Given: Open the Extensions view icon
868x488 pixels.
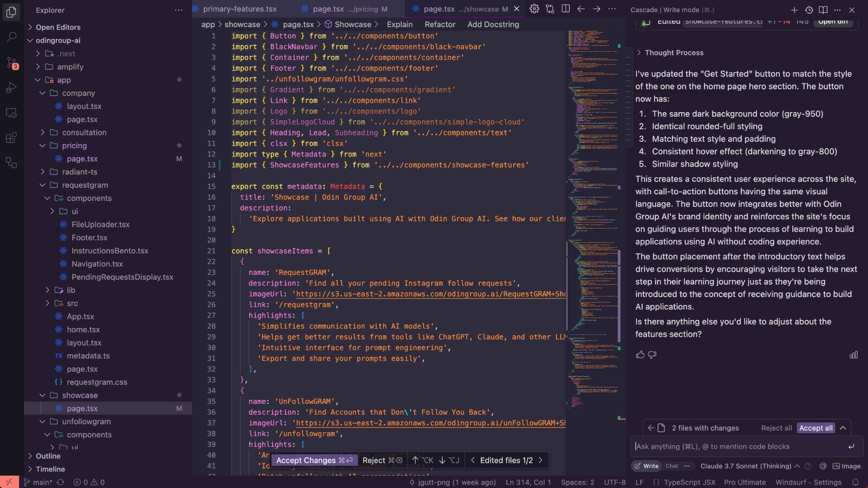Looking at the screenshot, I should tap(11, 137).
